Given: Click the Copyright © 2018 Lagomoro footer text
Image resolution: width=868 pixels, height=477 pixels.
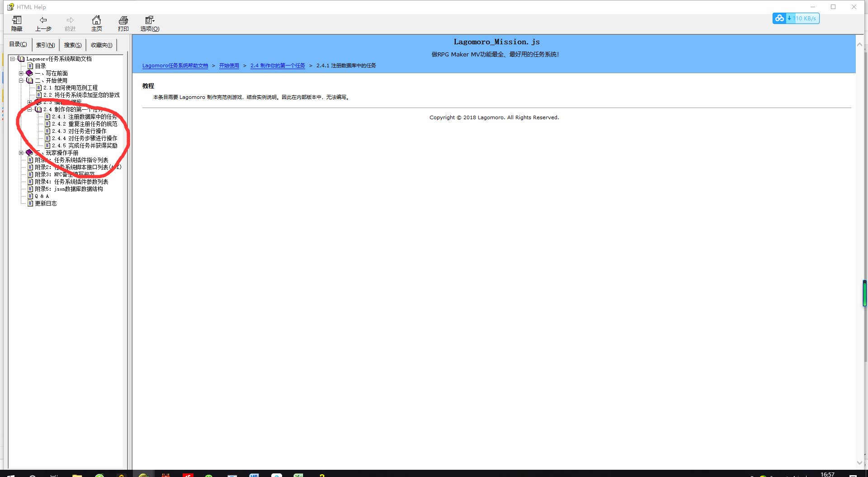Looking at the screenshot, I should 494,117.
